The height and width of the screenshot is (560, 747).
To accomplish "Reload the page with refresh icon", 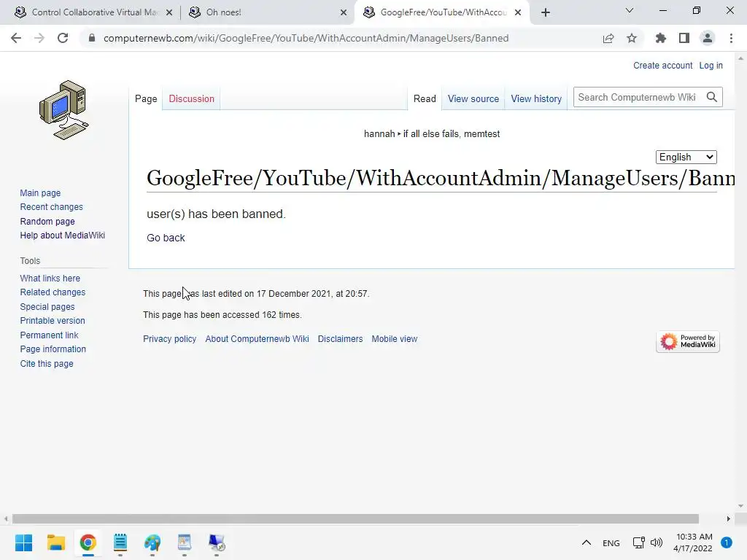I will click(x=63, y=38).
